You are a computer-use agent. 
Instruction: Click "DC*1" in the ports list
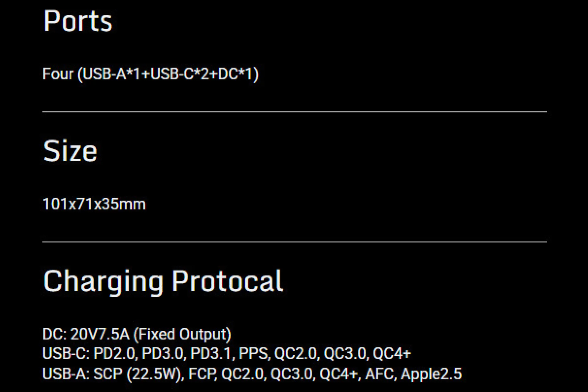point(235,74)
